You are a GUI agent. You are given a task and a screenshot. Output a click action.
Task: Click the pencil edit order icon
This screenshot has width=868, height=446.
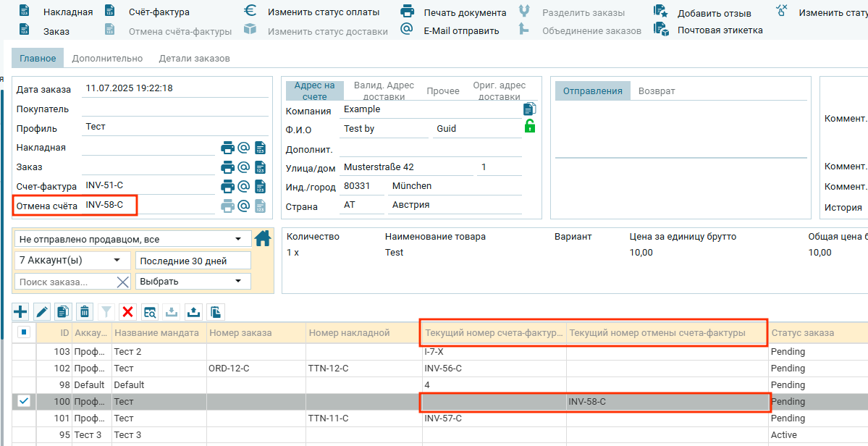tap(42, 312)
